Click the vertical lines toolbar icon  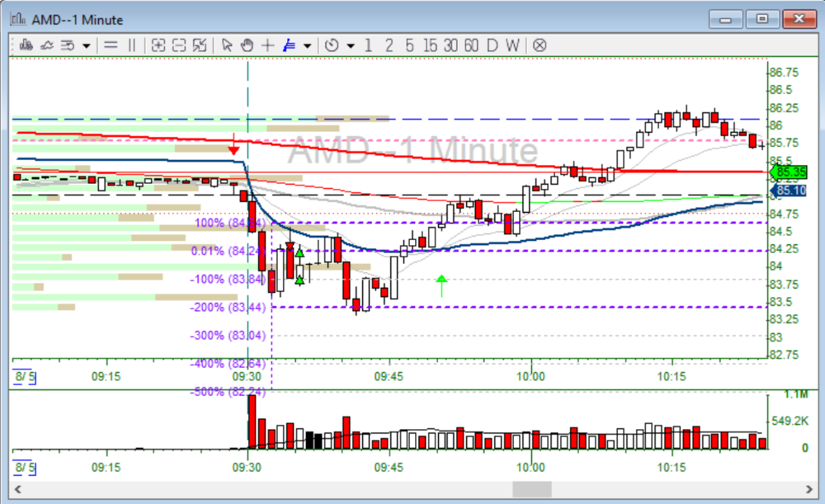131,45
